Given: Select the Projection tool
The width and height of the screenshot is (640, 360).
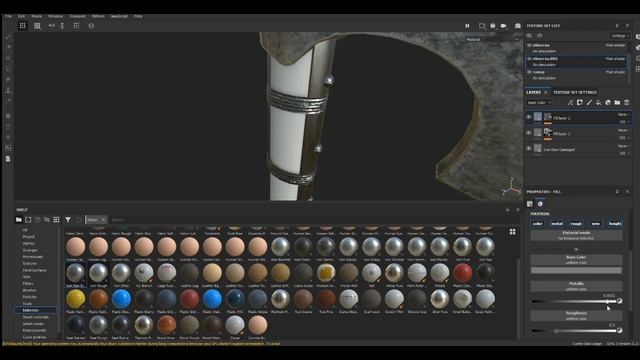Looking at the screenshot, I should pos(8,58).
